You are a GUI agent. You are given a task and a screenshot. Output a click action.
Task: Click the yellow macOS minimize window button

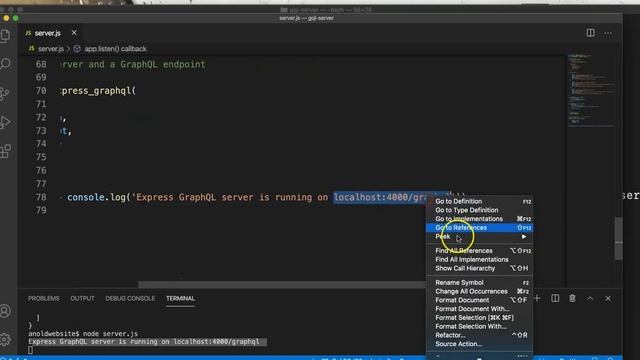click(x=6, y=18)
